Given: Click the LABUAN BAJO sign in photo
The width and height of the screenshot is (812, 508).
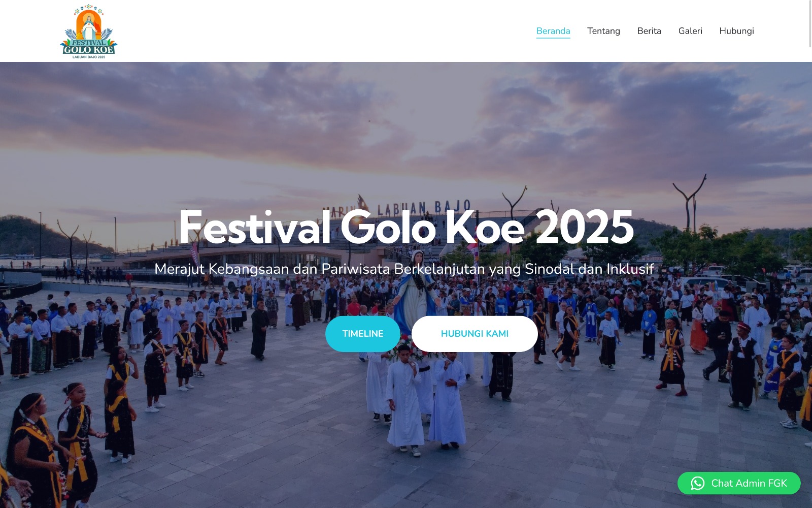Looking at the screenshot, I should pos(424,207).
